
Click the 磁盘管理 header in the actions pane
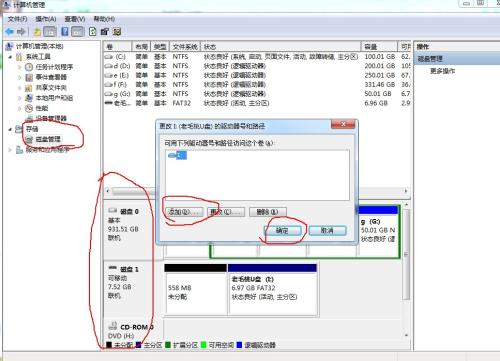pos(457,59)
